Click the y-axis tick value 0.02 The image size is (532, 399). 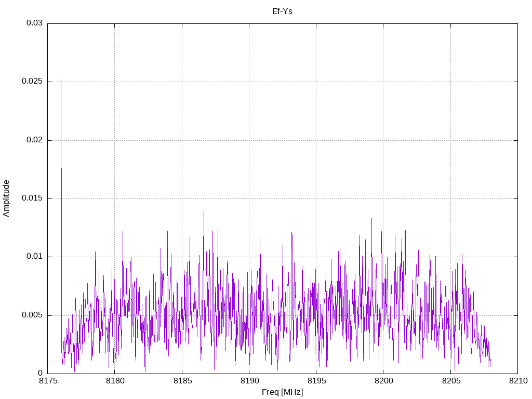pyautogui.click(x=35, y=140)
